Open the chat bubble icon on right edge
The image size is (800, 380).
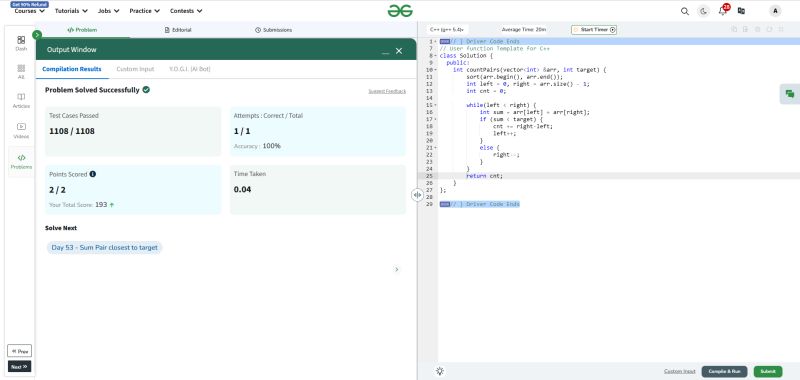[790, 94]
